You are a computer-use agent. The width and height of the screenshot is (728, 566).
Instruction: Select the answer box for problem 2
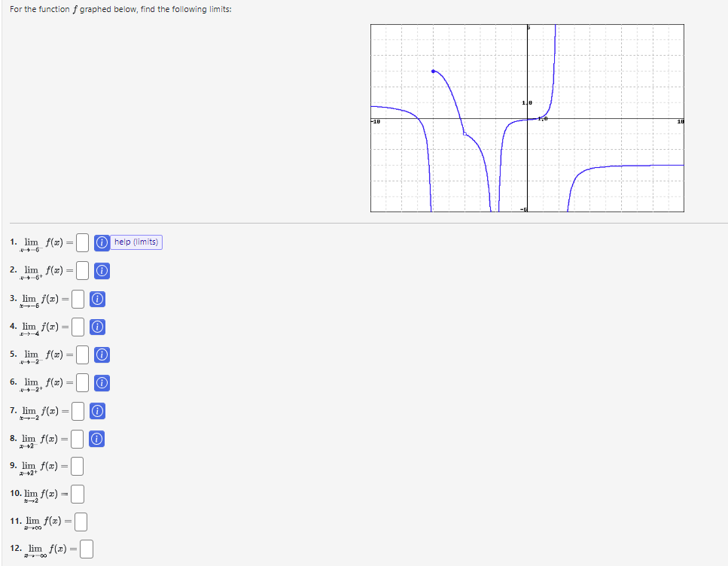[x=81, y=271]
